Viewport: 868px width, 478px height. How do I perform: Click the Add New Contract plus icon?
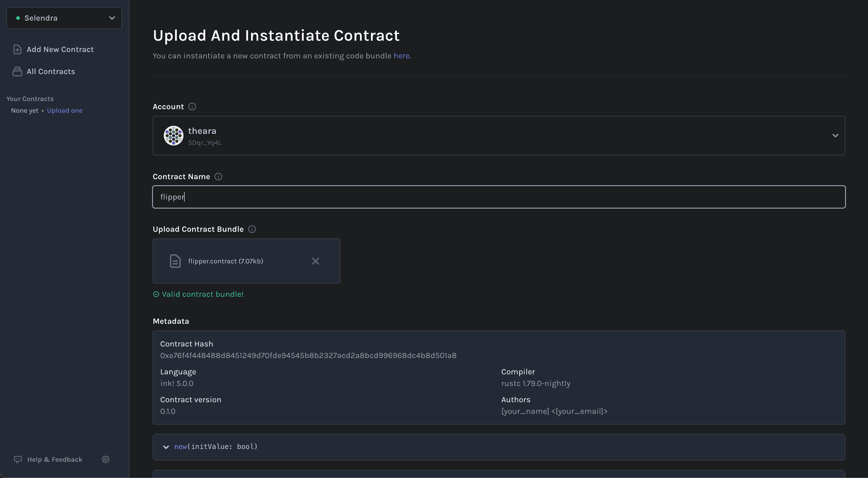[x=17, y=49]
